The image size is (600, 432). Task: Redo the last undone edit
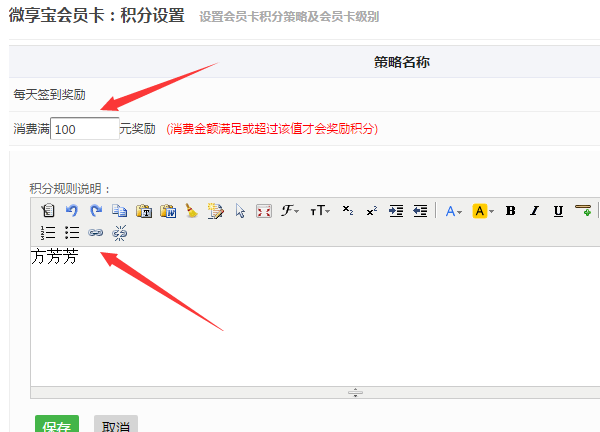click(x=96, y=211)
